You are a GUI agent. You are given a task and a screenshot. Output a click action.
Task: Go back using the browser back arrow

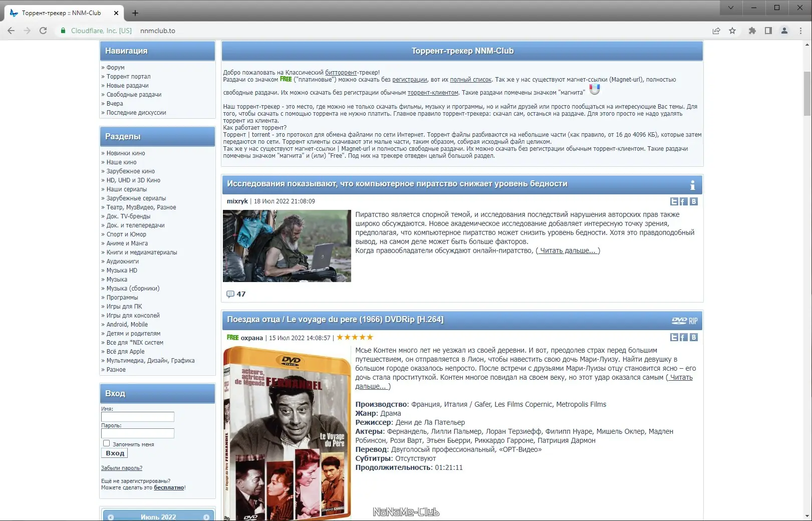coord(11,31)
